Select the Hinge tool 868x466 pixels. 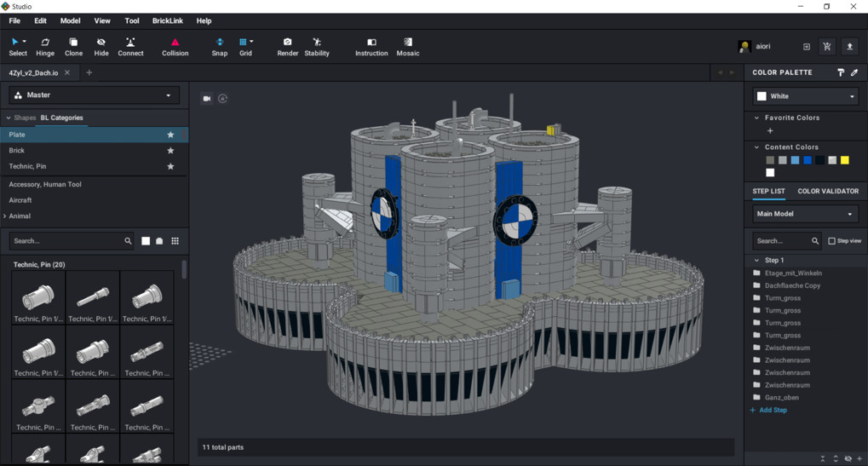45,46
